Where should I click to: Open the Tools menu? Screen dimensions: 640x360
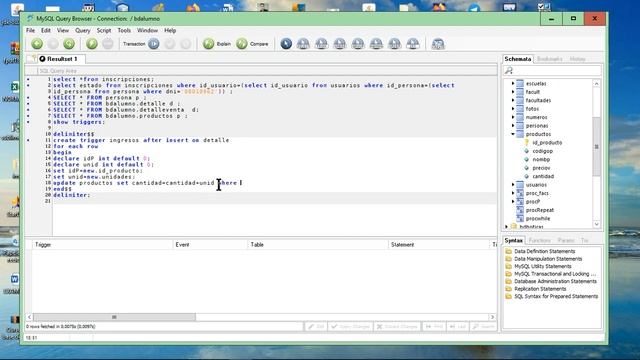click(124, 31)
